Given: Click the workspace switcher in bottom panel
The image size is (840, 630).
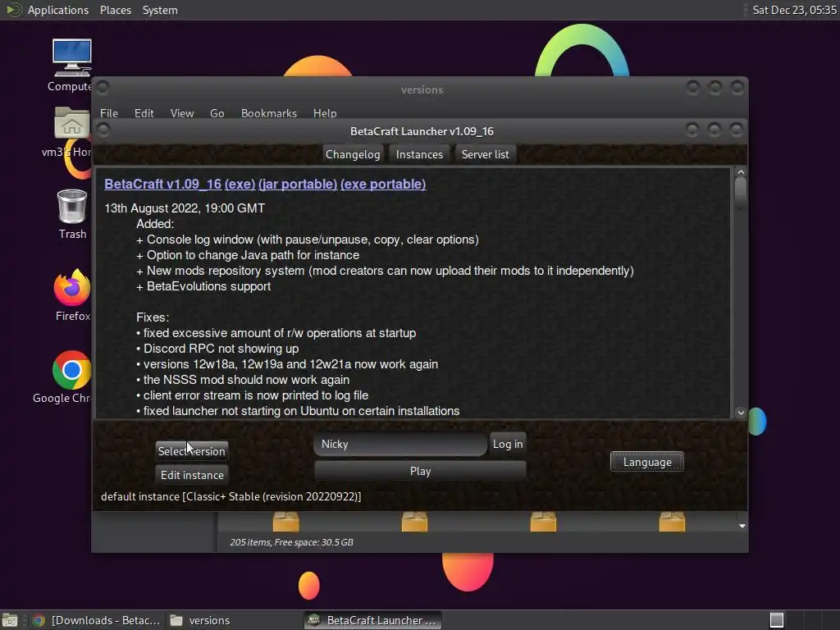Looking at the screenshot, I should [x=777, y=620].
